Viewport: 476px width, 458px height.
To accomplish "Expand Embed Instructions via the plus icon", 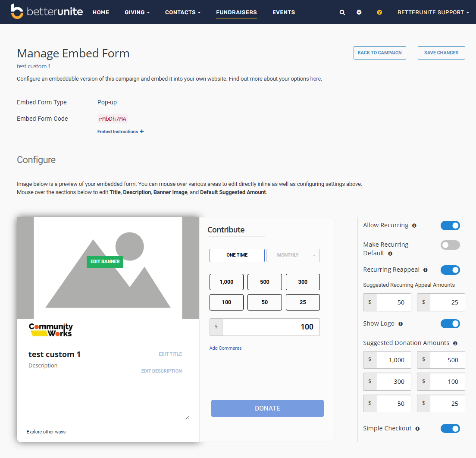I will coord(141,132).
